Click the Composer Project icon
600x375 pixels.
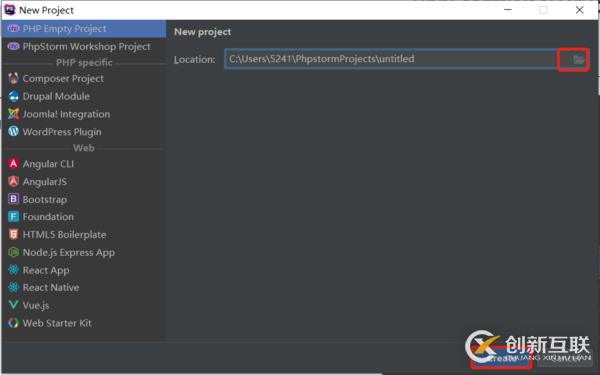(x=13, y=78)
